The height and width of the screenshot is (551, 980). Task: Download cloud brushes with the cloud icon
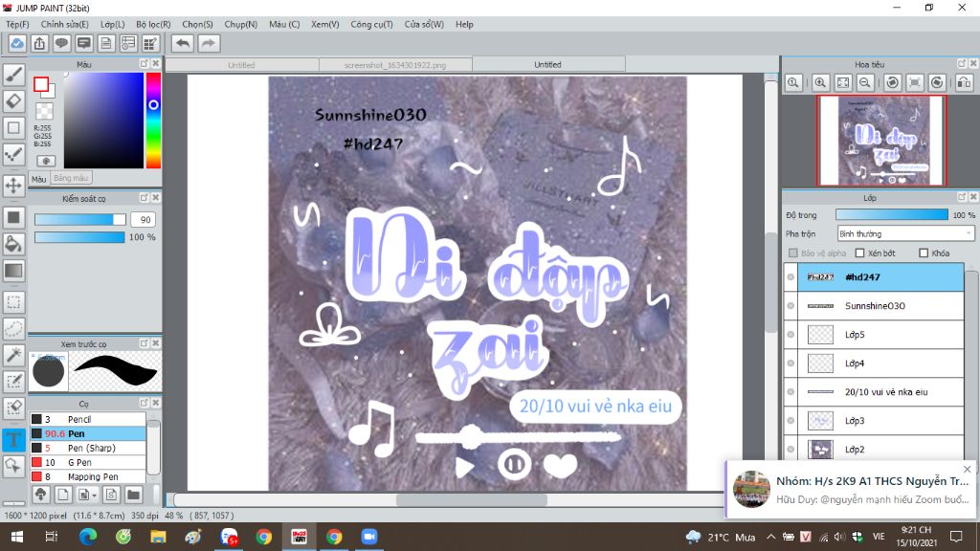40,495
